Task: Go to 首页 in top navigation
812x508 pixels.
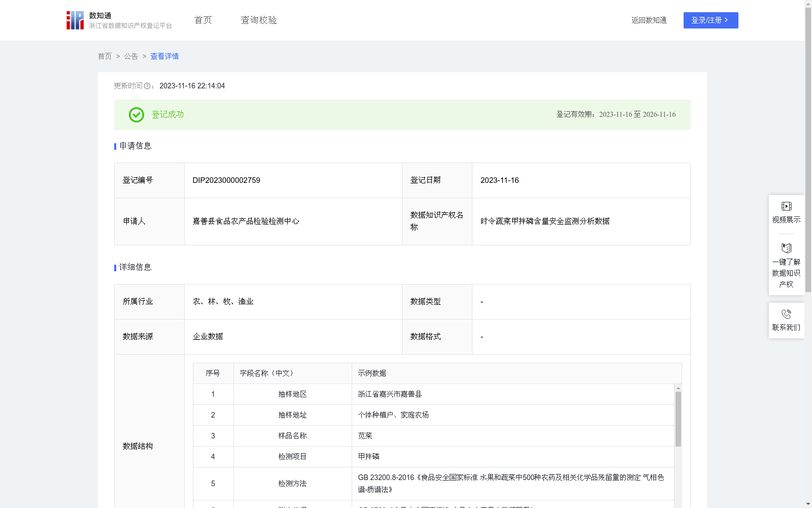Action: tap(203, 20)
